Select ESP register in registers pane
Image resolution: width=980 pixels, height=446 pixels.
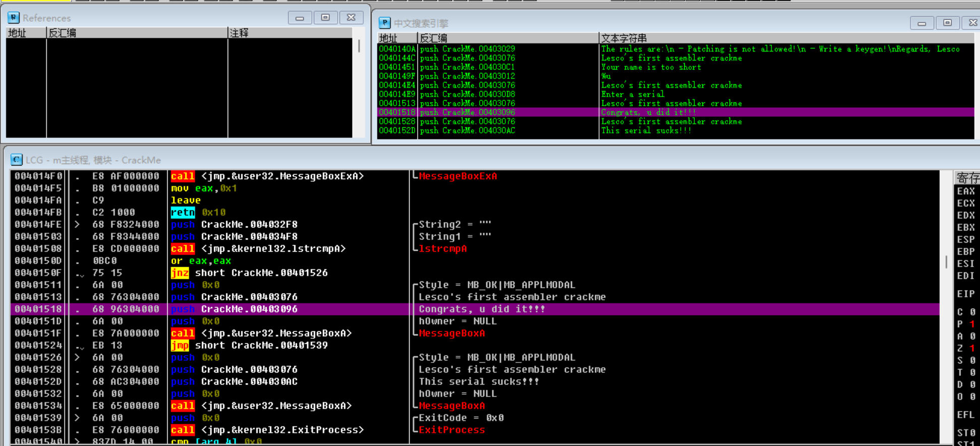(x=966, y=239)
